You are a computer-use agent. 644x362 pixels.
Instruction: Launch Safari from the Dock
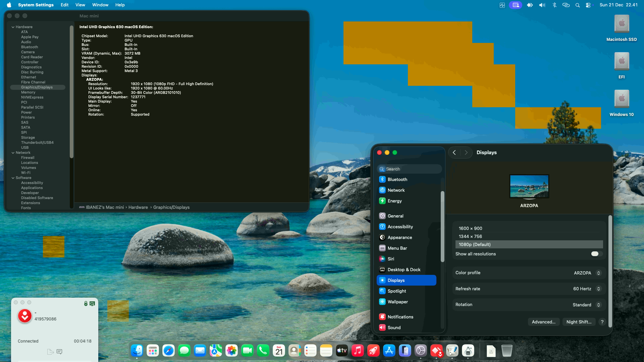168,351
